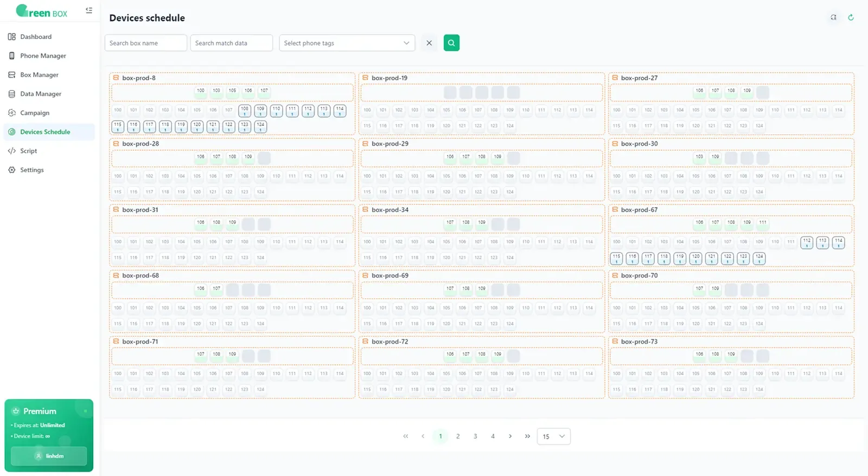868x476 pixels.
Task: Open box-prod-70 title
Action: click(639, 275)
